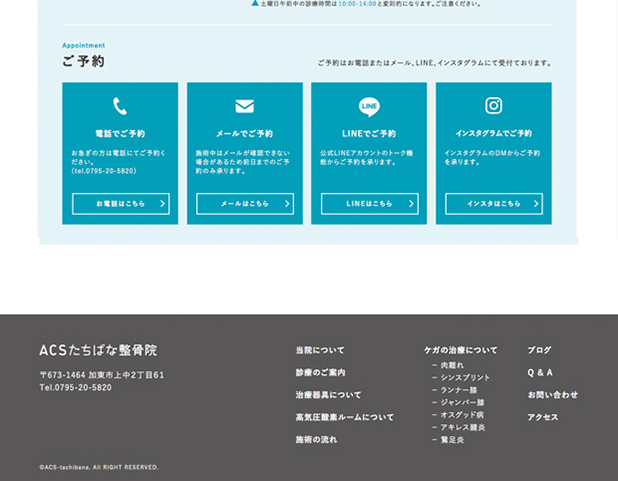The width and height of the screenshot is (618, 481).
Task: Open the お電話はこちら button
Action: pyautogui.click(x=121, y=204)
